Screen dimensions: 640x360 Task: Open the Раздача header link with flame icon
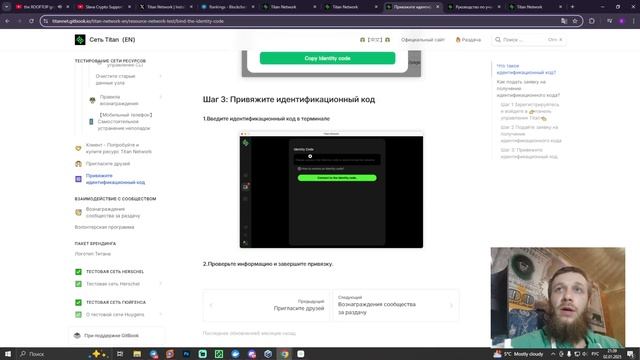click(x=468, y=40)
